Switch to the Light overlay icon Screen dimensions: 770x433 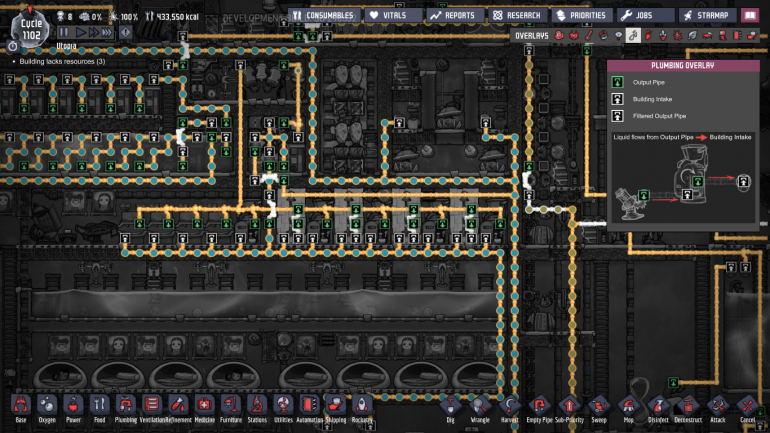coord(618,35)
